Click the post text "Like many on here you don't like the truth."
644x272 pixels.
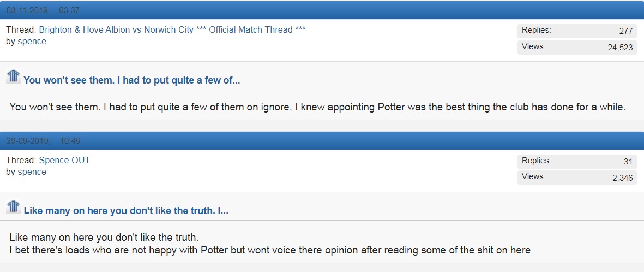(104, 238)
